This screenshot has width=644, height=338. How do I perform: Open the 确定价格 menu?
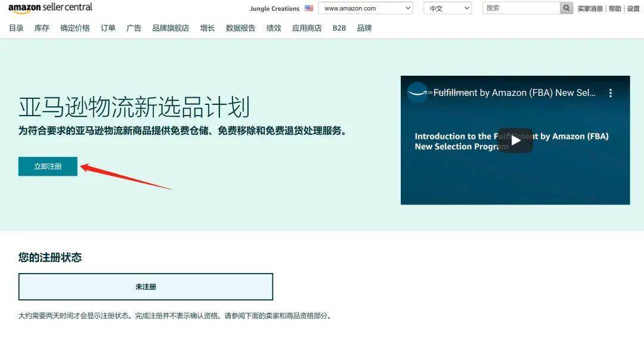point(75,28)
